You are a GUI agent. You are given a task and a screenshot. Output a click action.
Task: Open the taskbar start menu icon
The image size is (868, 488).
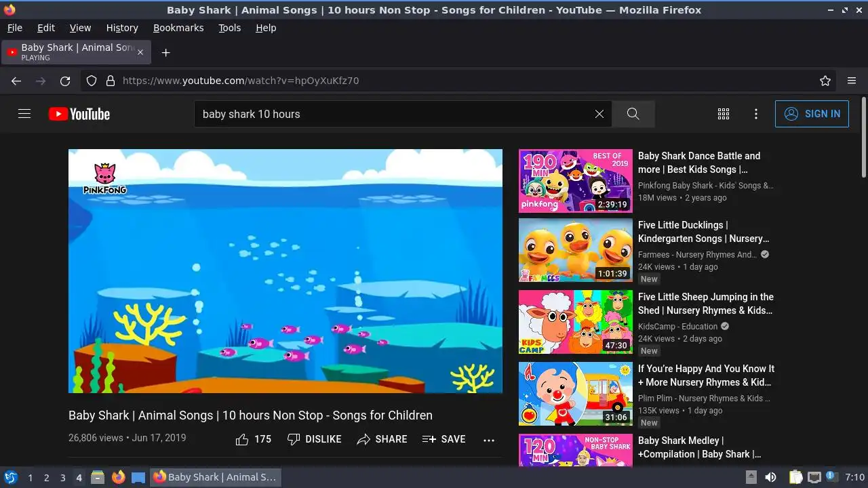(10, 477)
